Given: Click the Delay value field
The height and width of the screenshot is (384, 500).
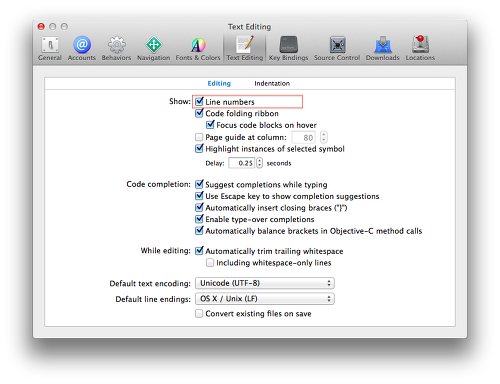Looking at the screenshot, I should 242,163.
